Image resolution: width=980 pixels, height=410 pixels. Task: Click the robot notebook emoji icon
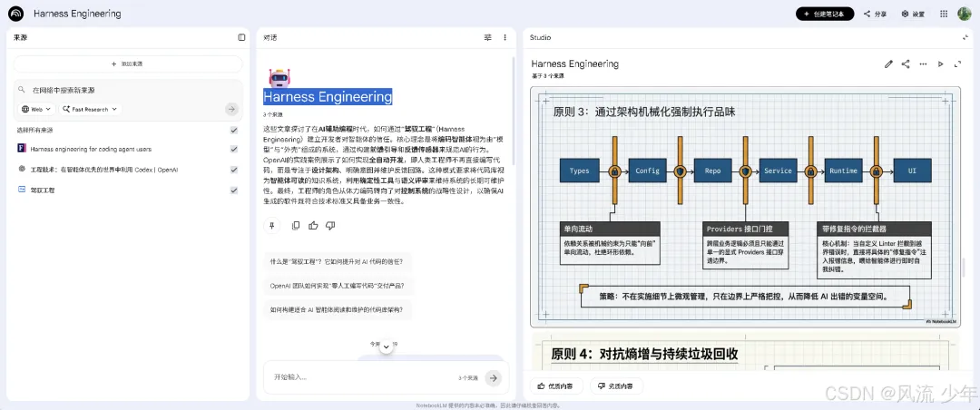(x=279, y=77)
